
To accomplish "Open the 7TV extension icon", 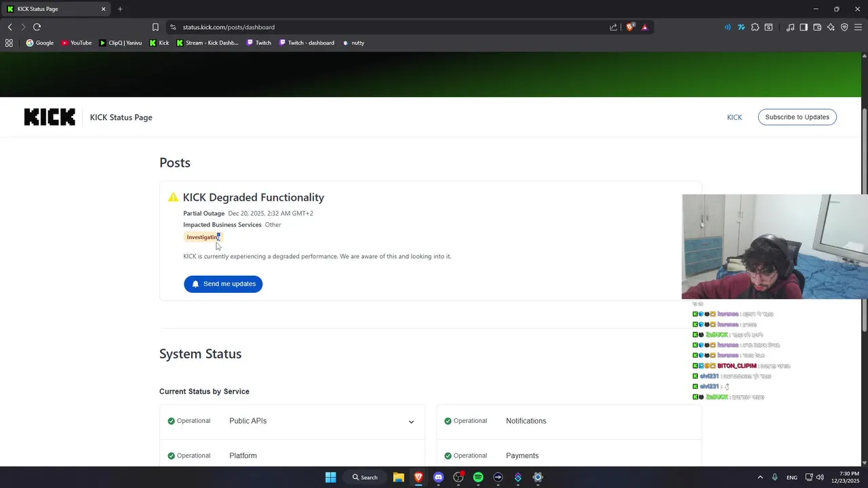I will 741,27.
